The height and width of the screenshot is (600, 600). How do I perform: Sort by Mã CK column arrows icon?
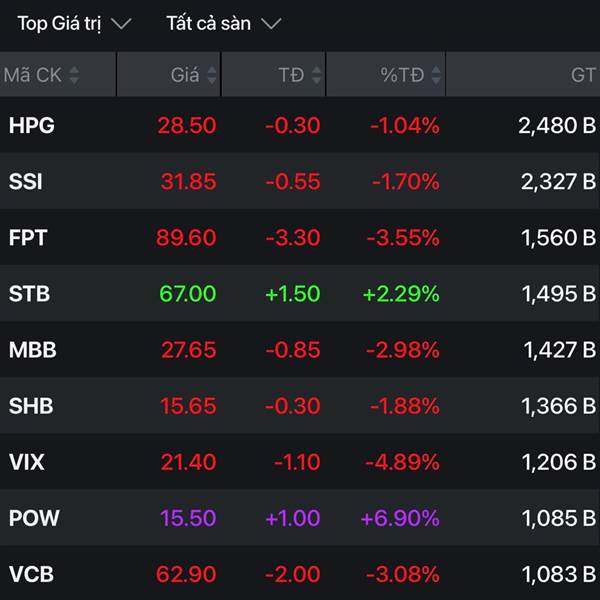tap(74, 75)
